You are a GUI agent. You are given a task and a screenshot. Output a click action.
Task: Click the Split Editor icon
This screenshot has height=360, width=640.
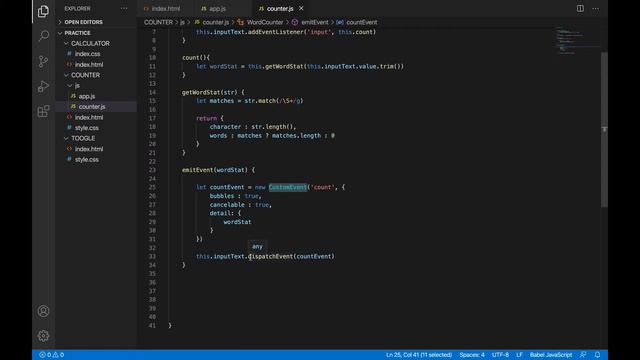580,9
